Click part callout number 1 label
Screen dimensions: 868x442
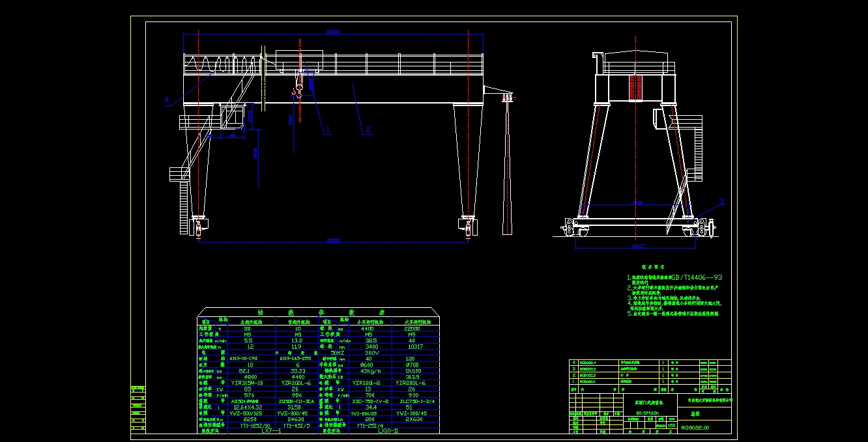pos(328,130)
